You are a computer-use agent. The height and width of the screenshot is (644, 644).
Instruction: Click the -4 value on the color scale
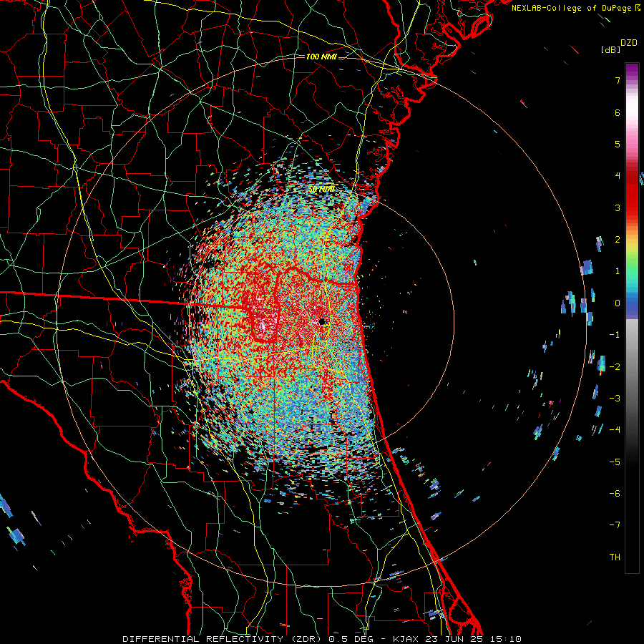click(615, 430)
